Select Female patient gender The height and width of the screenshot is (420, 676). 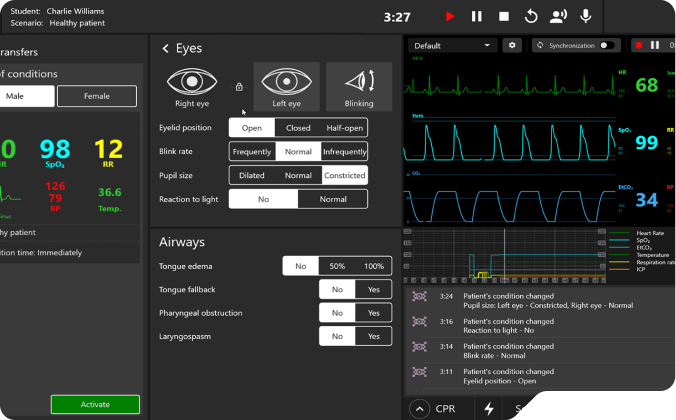(x=97, y=96)
